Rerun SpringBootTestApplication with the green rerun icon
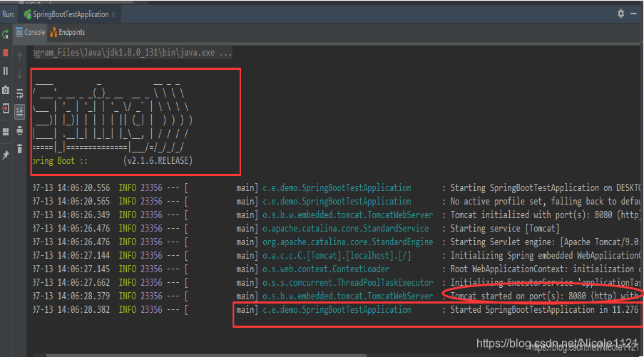The image size is (644, 357). (x=5, y=34)
